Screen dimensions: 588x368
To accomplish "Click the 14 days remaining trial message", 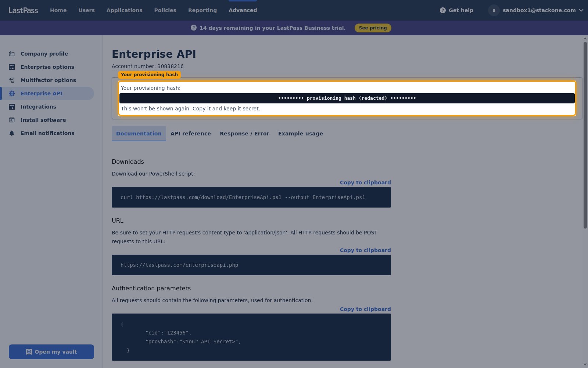I will tap(273, 28).
